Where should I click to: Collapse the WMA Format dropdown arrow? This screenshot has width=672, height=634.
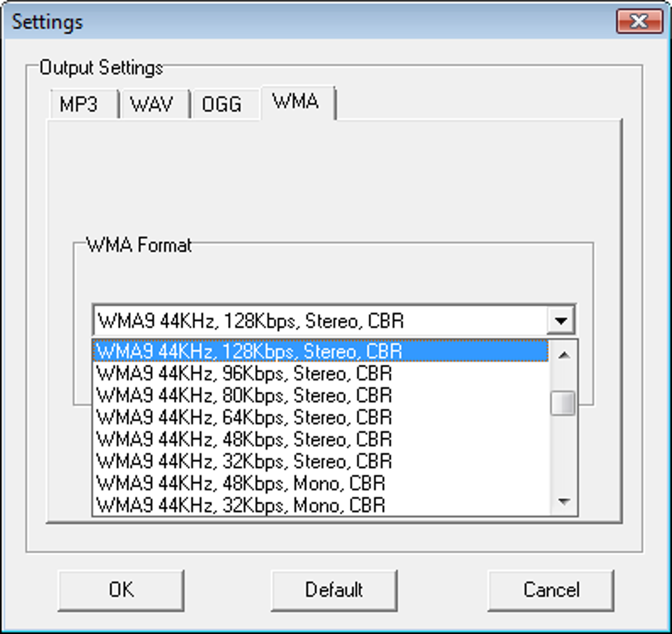pos(561,321)
